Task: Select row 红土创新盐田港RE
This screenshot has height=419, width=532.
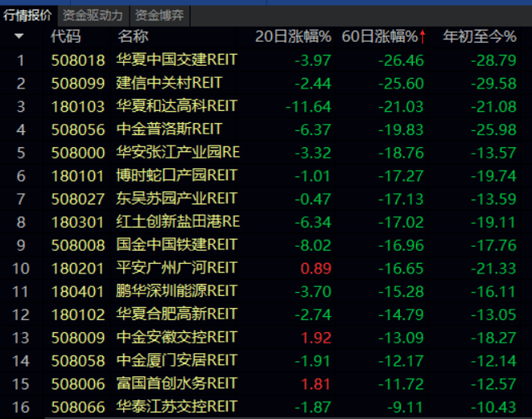Action: pos(266,222)
